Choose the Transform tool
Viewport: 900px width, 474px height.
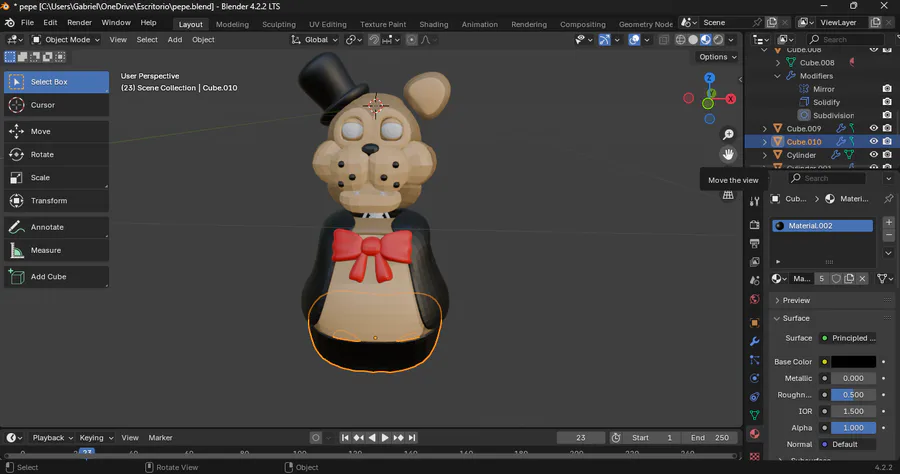click(x=56, y=201)
